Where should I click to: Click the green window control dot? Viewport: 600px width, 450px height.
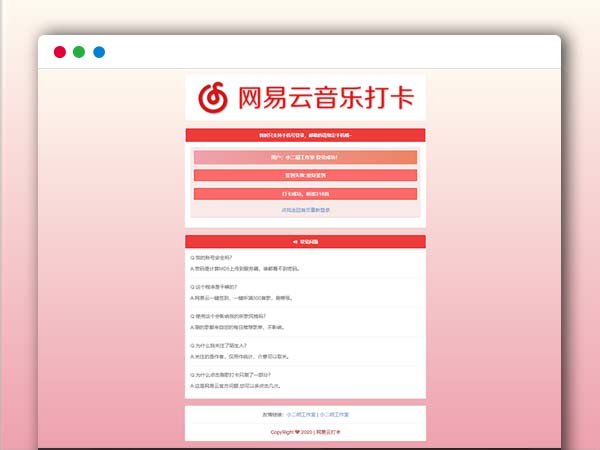(x=79, y=52)
